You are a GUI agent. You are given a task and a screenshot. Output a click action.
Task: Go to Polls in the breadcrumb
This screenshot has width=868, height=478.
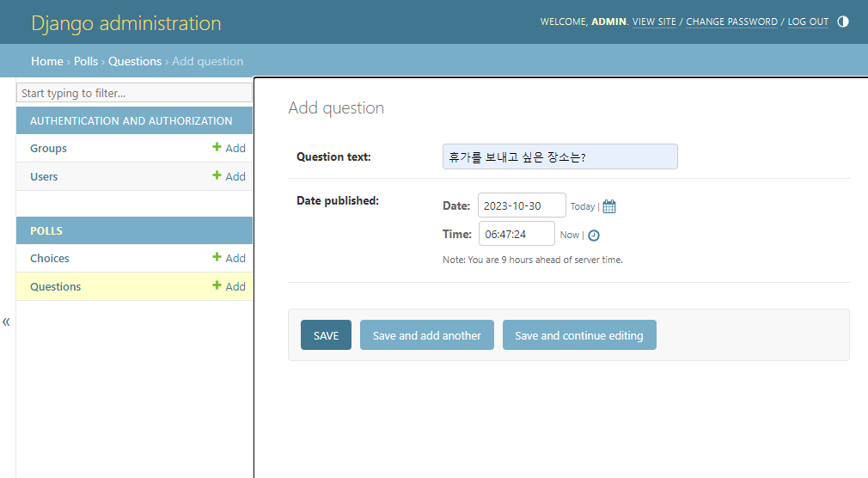pyautogui.click(x=86, y=62)
